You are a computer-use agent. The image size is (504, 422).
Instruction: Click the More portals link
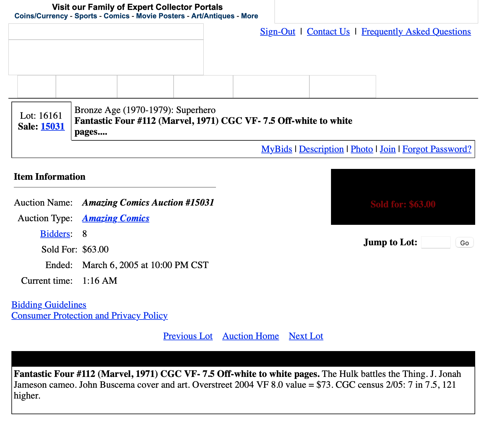coord(250,16)
